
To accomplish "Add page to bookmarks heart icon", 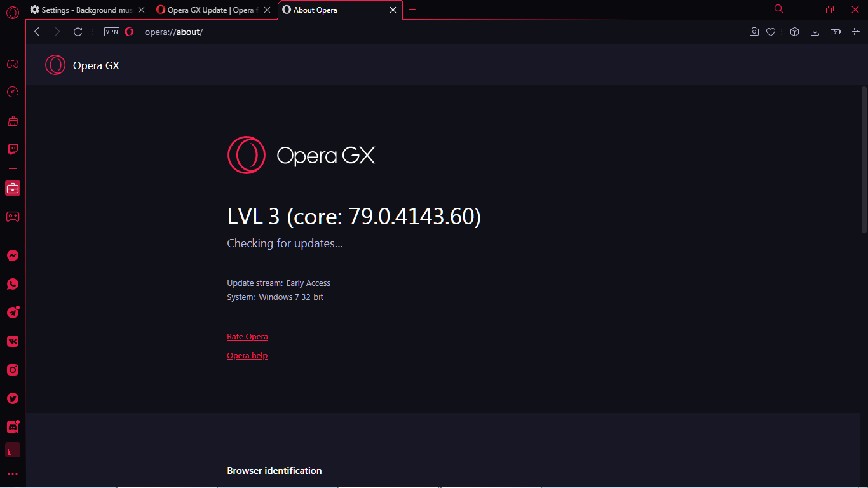I will click(771, 32).
